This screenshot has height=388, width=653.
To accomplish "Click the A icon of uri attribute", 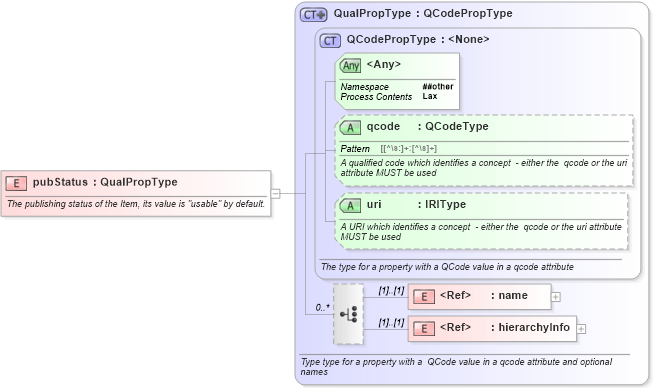I will (350, 206).
